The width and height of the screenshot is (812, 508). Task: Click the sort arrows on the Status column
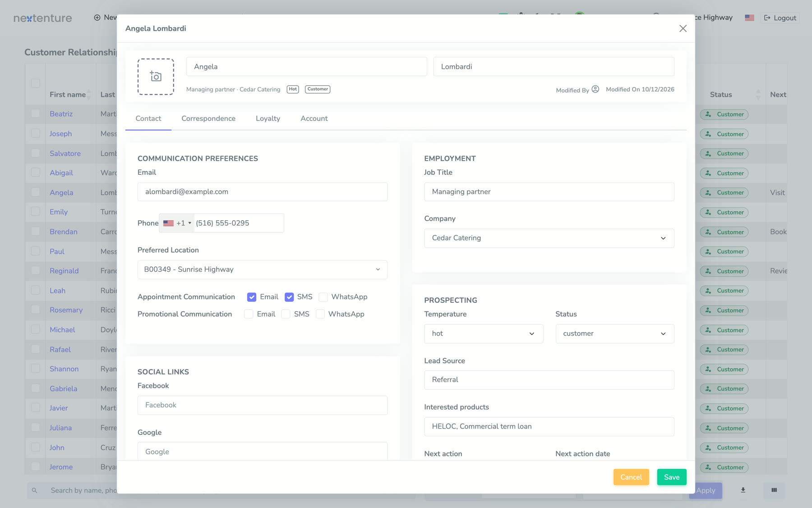click(758, 94)
